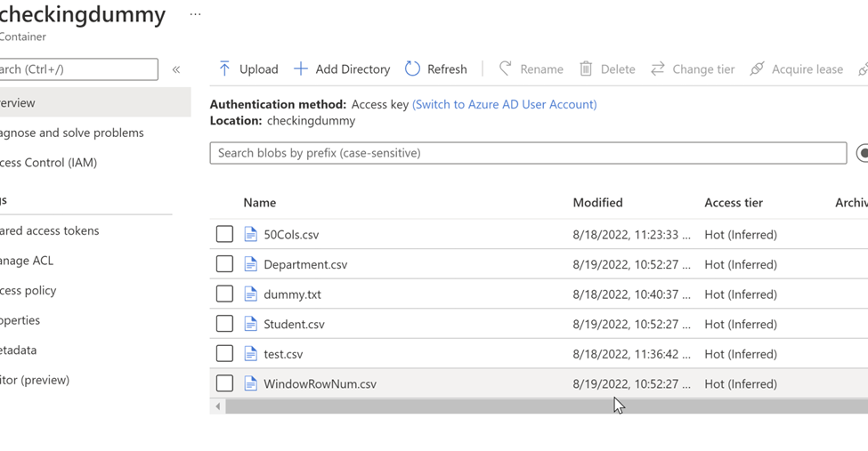Select the Department.csv checkbox
The width and height of the screenshot is (868, 451).
pos(224,264)
